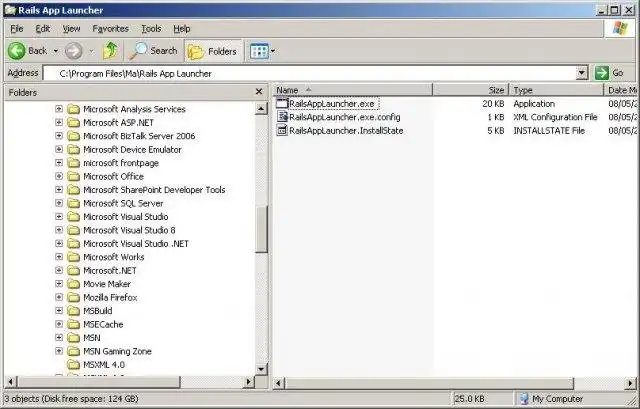Open the Help menu
Image resolution: width=640 pixels, height=409 pixels.
[x=182, y=29]
